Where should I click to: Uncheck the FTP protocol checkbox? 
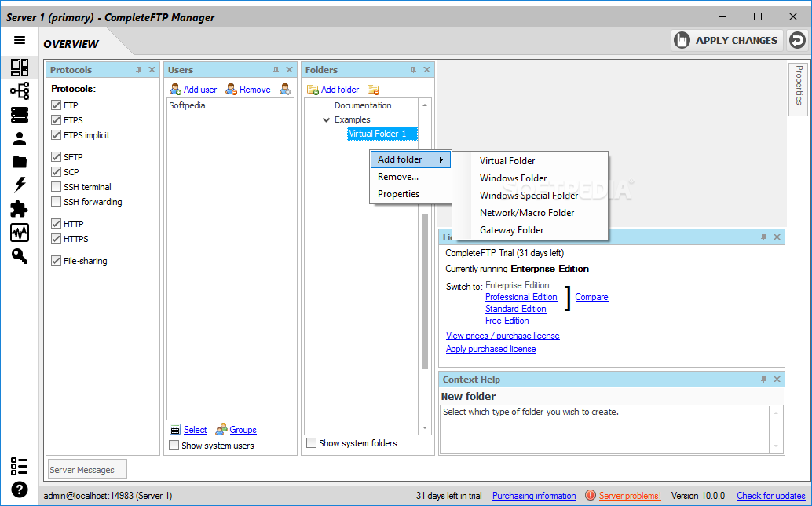(56, 105)
